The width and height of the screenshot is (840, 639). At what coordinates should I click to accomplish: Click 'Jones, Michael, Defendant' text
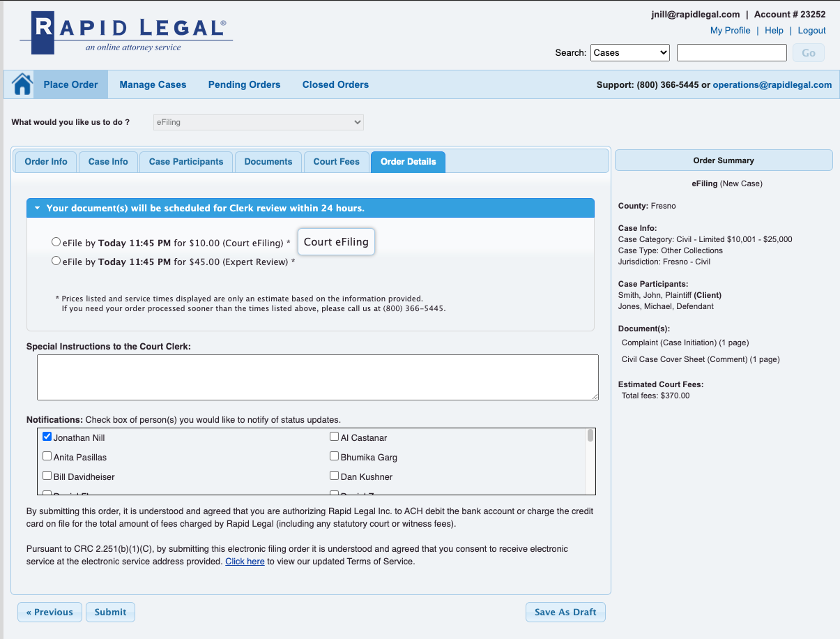[x=666, y=306]
